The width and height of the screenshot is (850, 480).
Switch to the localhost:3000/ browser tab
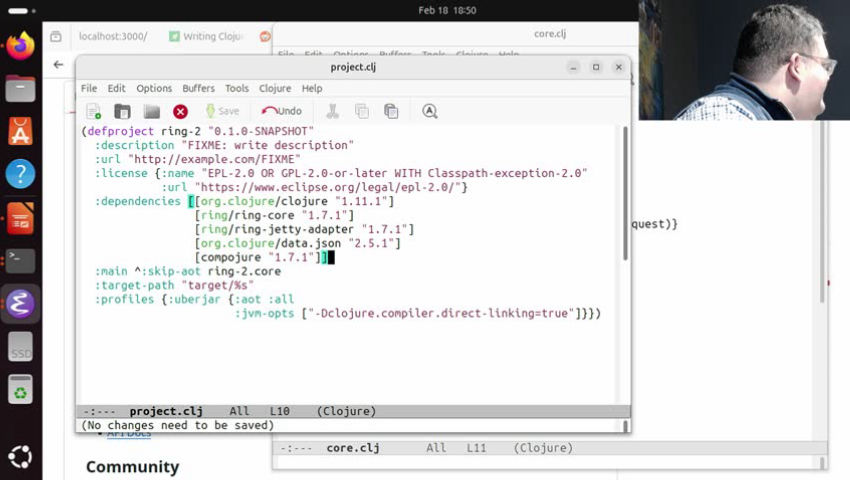click(113, 36)
